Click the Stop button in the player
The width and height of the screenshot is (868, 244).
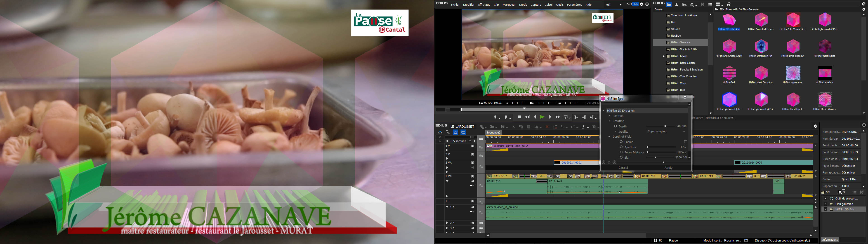tap(520, 117)
